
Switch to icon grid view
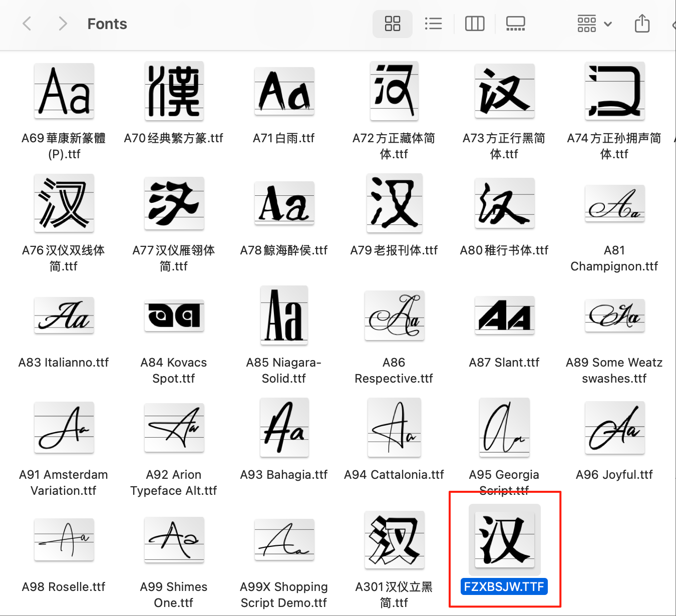[x=393, y=24]
